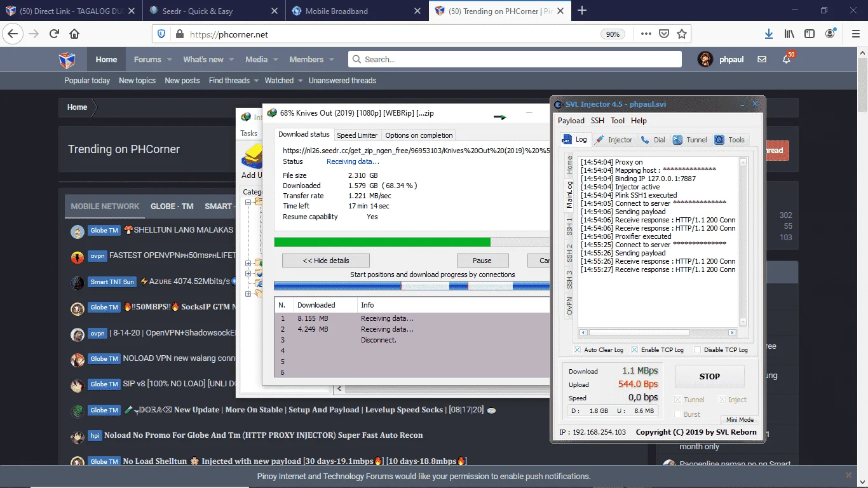This screenshot has height=488, width=868.
Task: Toggle the Firefox sidebar icon
Action: point(810,34)
